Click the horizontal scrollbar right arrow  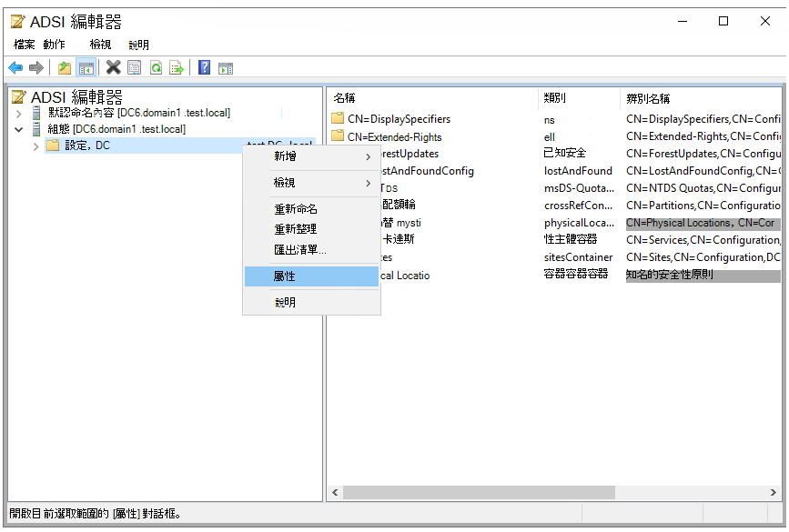tap(774, 492)
